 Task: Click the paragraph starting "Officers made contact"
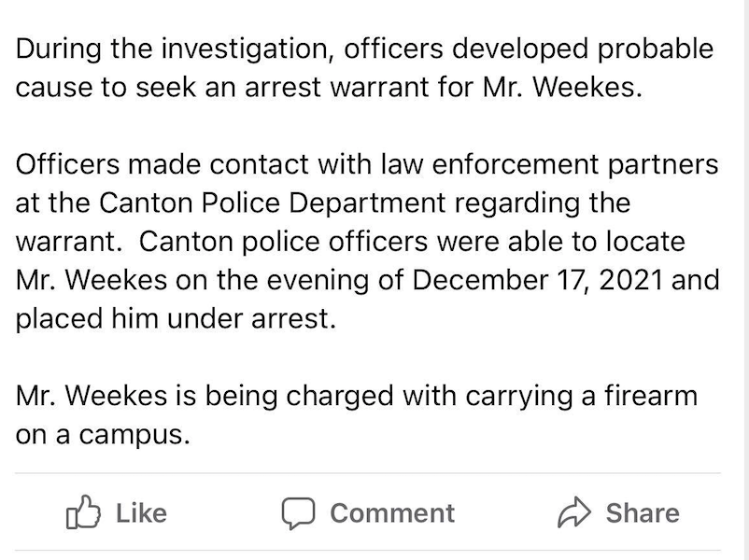click(x=367, y=242)
